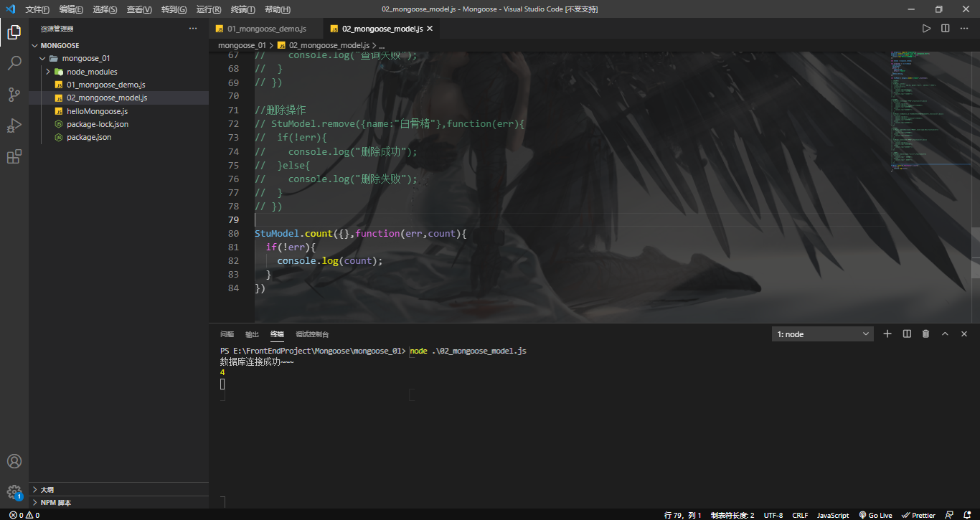
Task: Open the 查看(V) menu
Action: click(x=139, y=9)
